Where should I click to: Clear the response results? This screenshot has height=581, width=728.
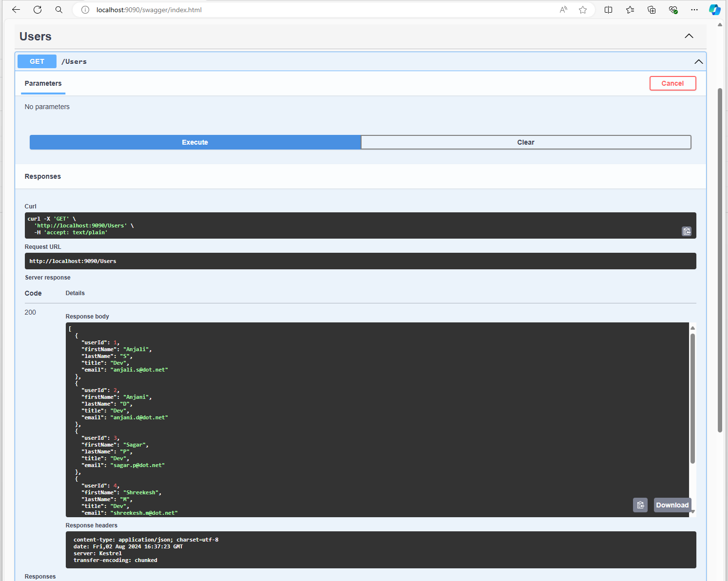click(x=526, y=142)
